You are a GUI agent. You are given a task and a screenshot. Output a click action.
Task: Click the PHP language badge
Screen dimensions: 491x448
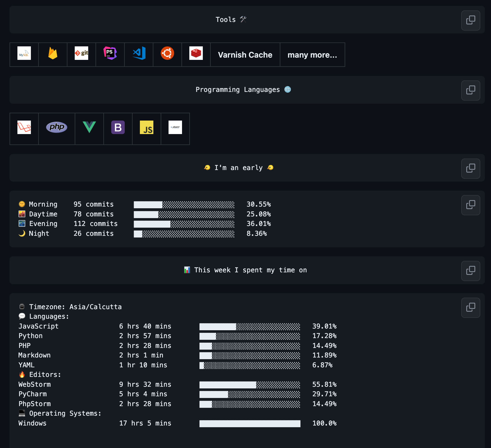point(57,127)
